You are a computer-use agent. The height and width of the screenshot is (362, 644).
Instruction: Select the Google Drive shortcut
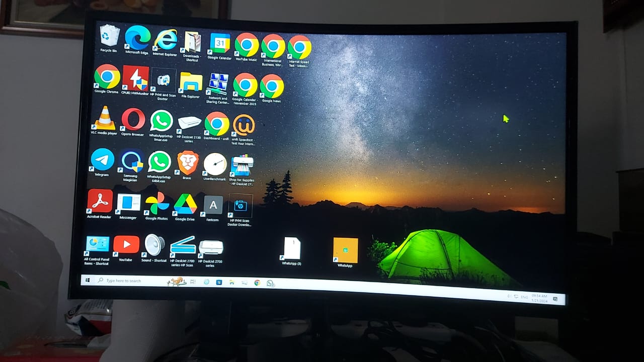point(185,207)
